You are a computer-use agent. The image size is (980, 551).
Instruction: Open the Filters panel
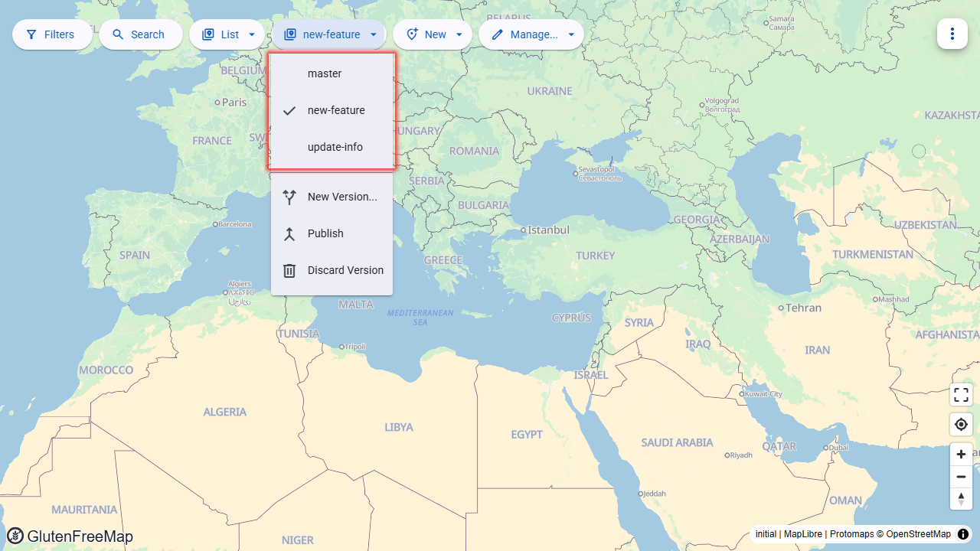tap(52, 34)
